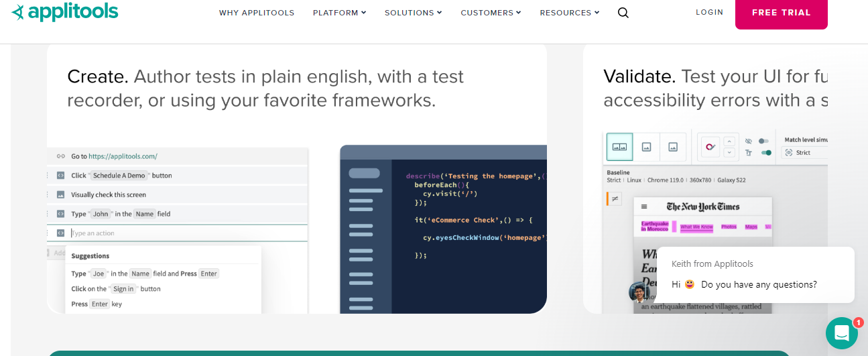Open the Strict match level dropdown
Viewport: 868px width, 356px height.
804,153
